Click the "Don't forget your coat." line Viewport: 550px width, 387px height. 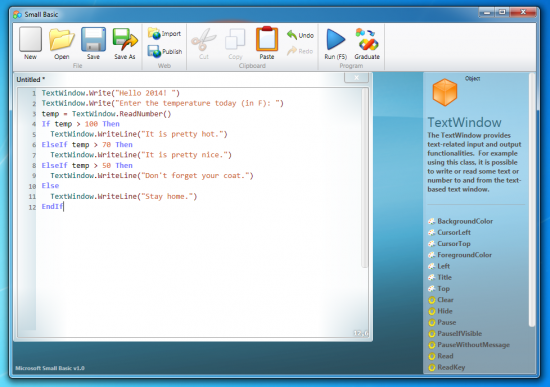(x=152, y=175)
